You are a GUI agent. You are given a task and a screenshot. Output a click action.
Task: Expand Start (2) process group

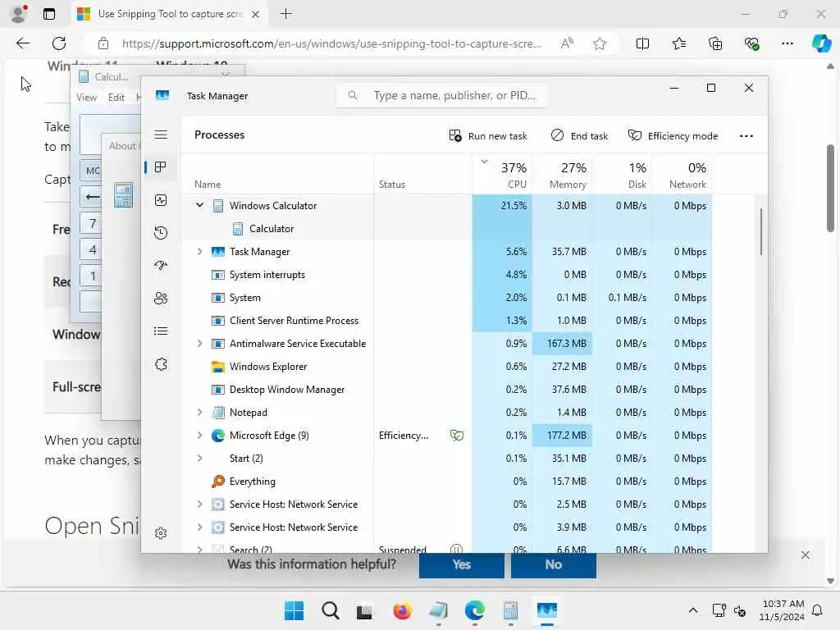(200, 458)
